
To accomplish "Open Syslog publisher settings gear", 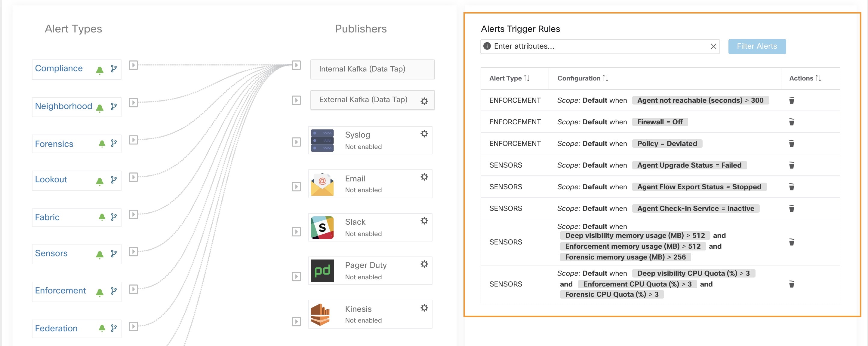I will point(424,134).
